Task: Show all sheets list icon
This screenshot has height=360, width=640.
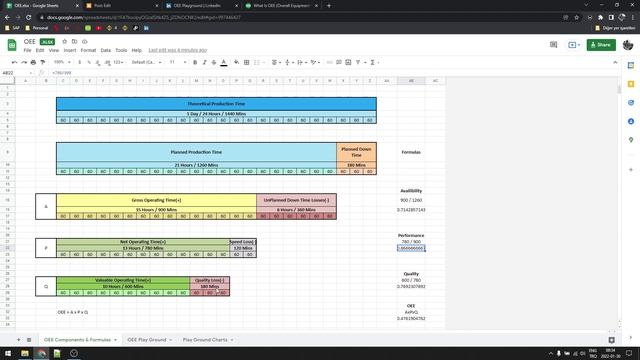Action: point(29,340)
